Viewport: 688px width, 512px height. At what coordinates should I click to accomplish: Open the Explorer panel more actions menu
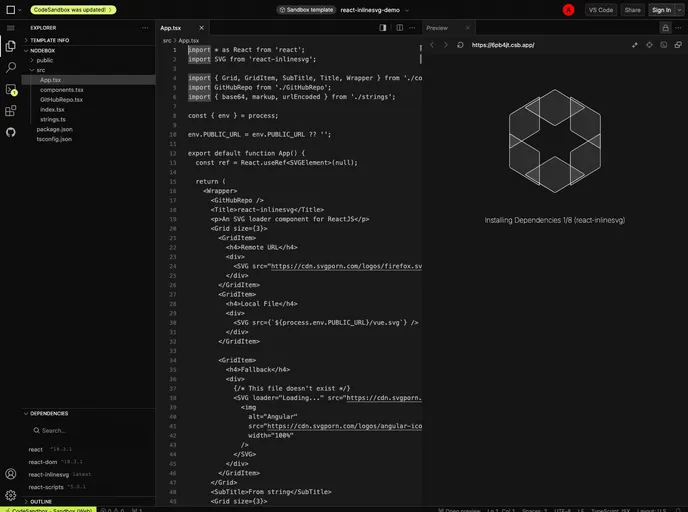(145, 28)
